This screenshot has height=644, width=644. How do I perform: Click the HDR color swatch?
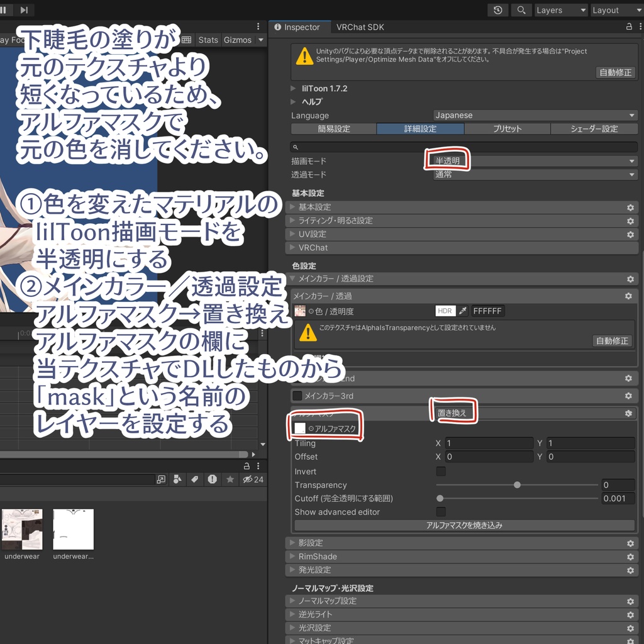[445, 311]
